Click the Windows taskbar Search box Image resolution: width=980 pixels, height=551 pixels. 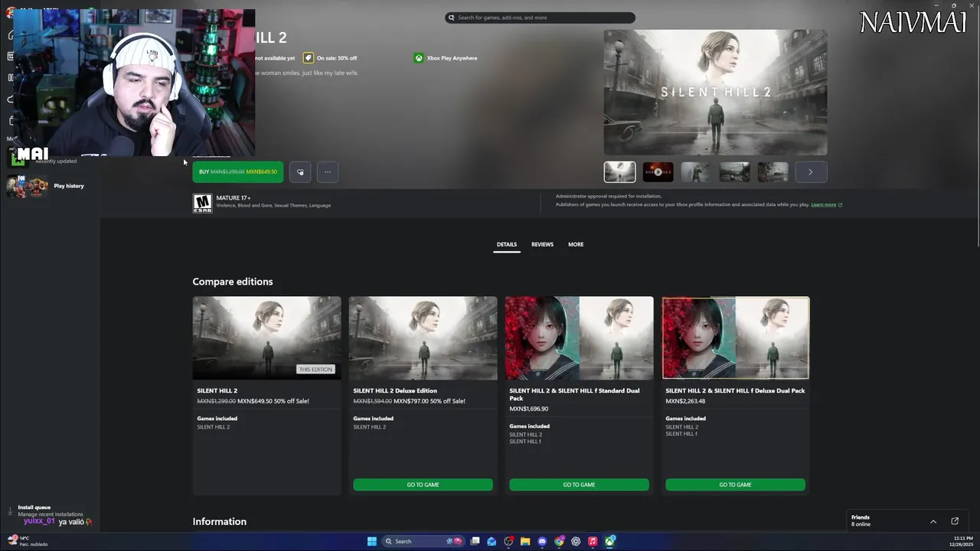423,541
